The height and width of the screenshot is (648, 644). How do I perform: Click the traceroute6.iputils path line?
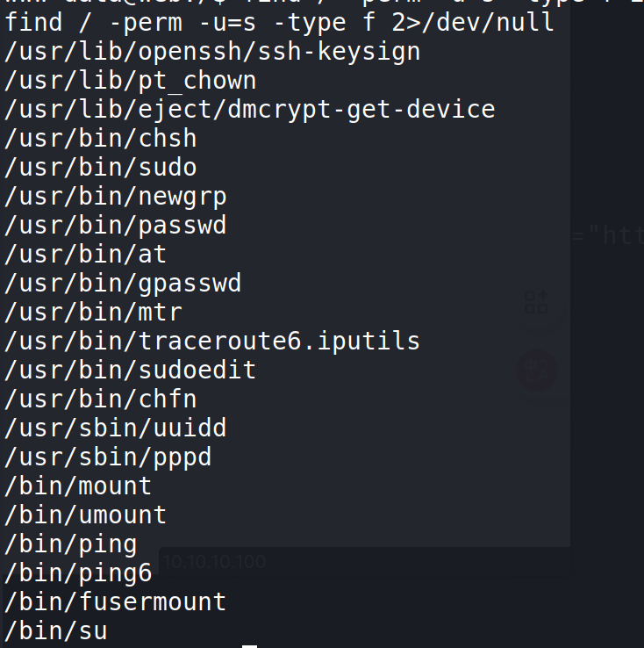pos(212,342)
